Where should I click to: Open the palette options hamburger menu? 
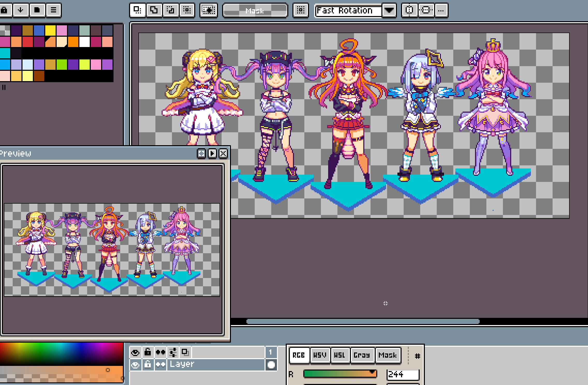coord(54,10)
